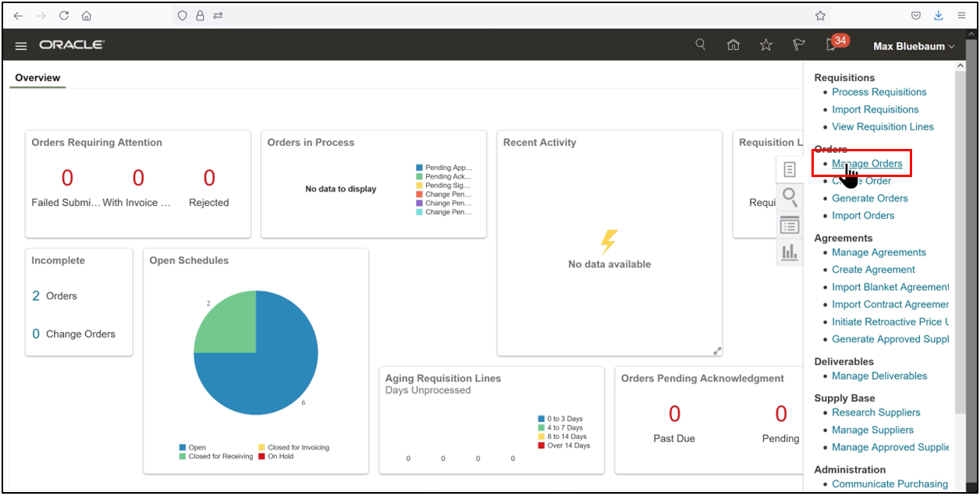Click the Watchlist flag icon
Image resolution: width=980 pixels, height=496 pixels.
click(798, 44)
